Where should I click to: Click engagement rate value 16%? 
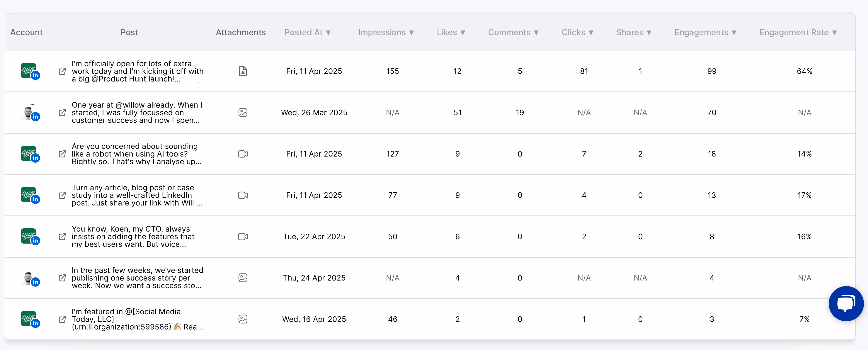click(804, 236)
